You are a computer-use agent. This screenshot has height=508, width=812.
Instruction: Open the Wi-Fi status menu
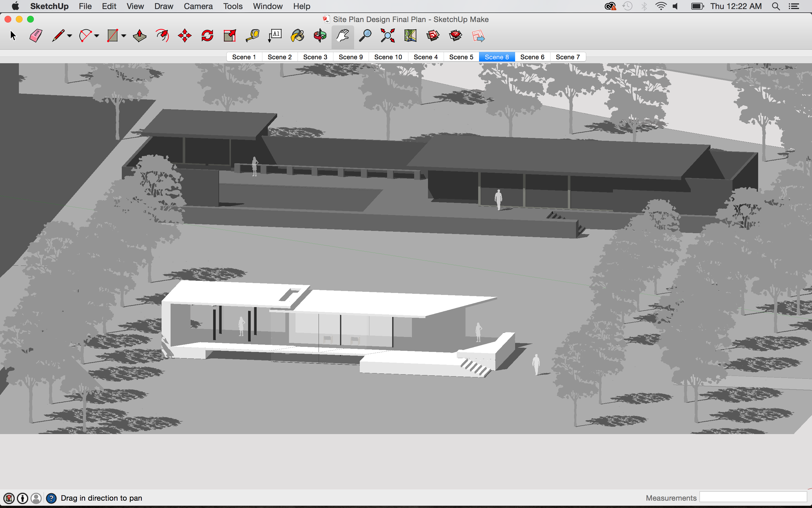click(x=661, y=6)
